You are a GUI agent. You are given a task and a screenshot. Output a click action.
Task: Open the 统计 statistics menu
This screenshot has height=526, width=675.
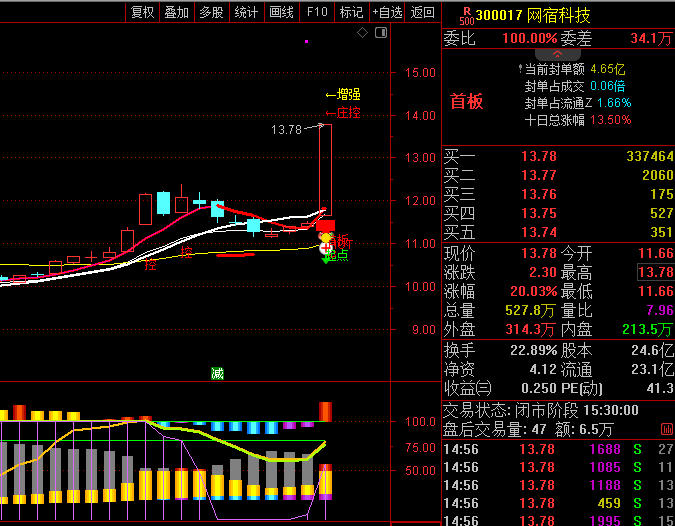coord(246,12)
